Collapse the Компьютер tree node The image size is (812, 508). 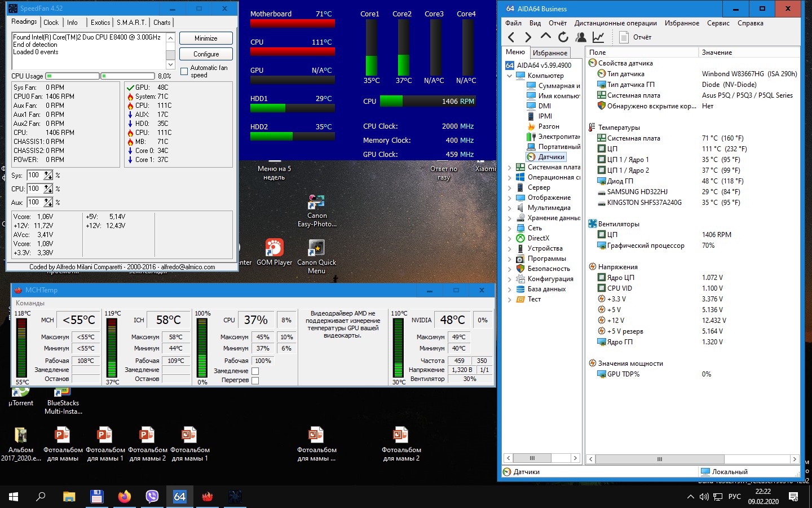click(510, 76)
